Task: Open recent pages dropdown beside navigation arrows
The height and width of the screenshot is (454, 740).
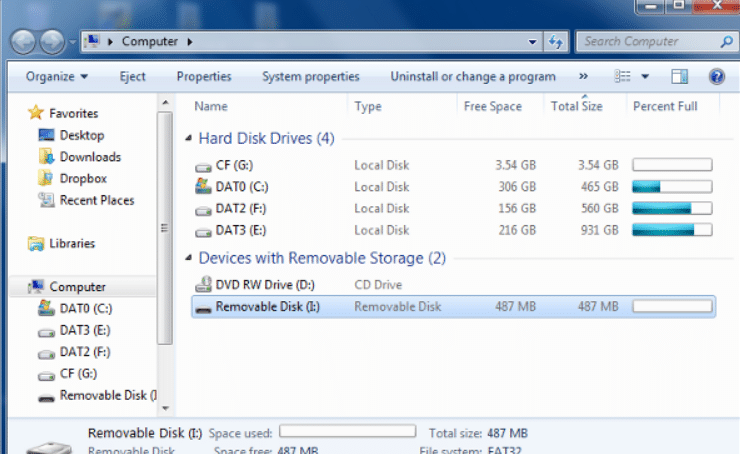Action: tap(72, 42)
